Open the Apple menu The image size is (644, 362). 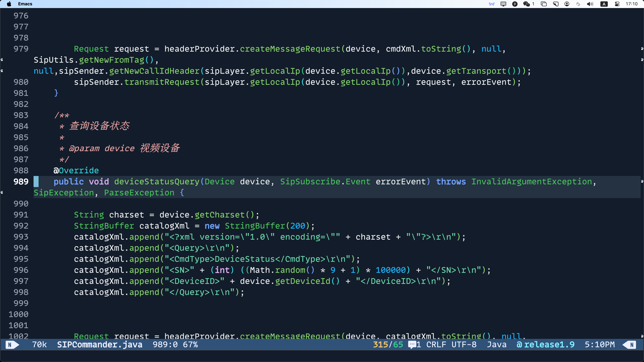pos(9,4)
